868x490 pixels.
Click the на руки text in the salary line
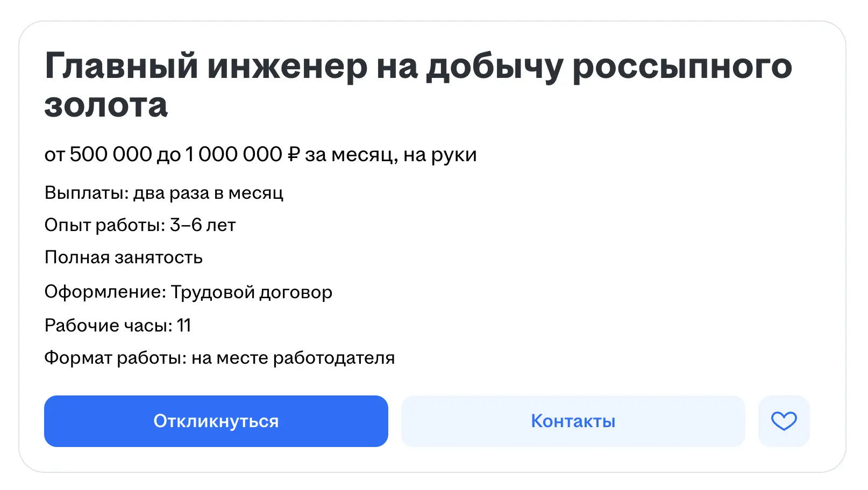(x=440, y=155)
